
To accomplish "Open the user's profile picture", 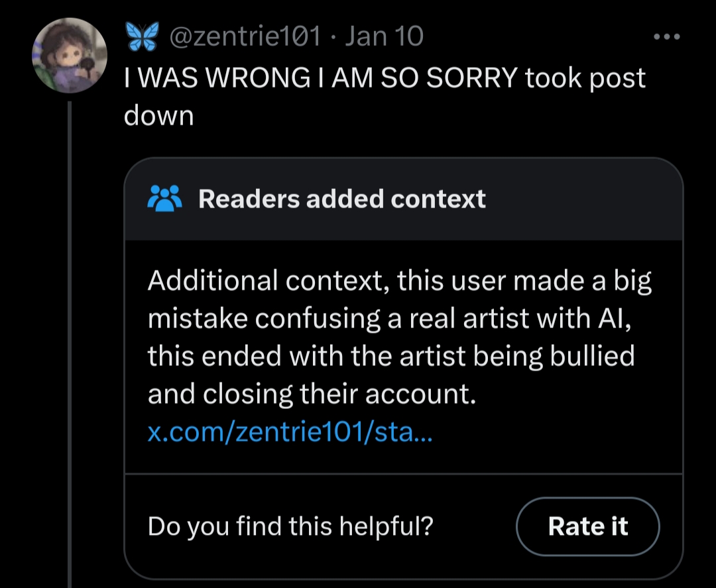I will (70, 55).
